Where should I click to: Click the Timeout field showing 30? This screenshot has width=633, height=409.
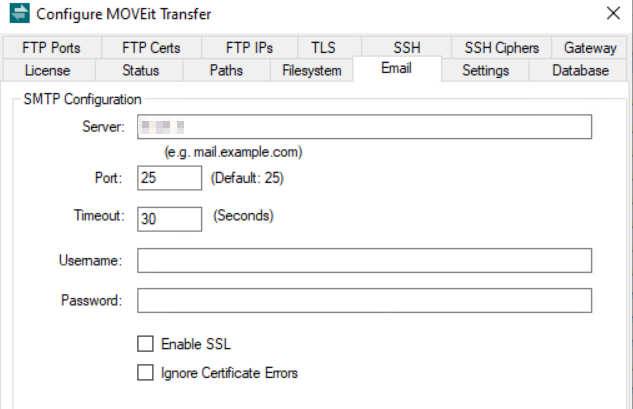[x=170, y=219]
